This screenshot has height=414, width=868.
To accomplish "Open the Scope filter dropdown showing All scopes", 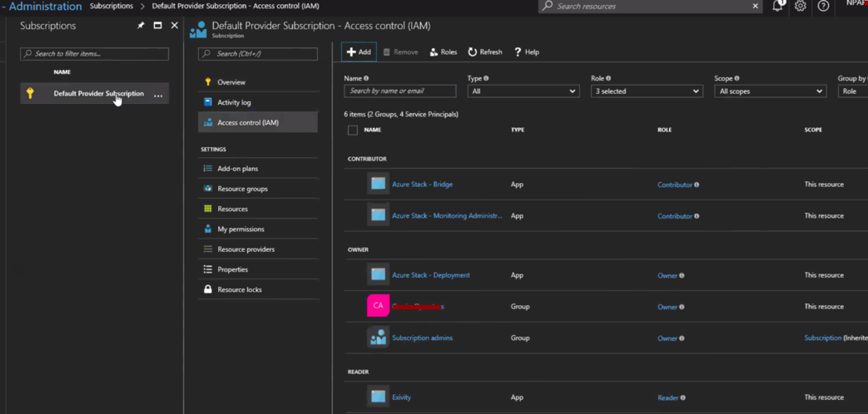I will tap(771, 91).
